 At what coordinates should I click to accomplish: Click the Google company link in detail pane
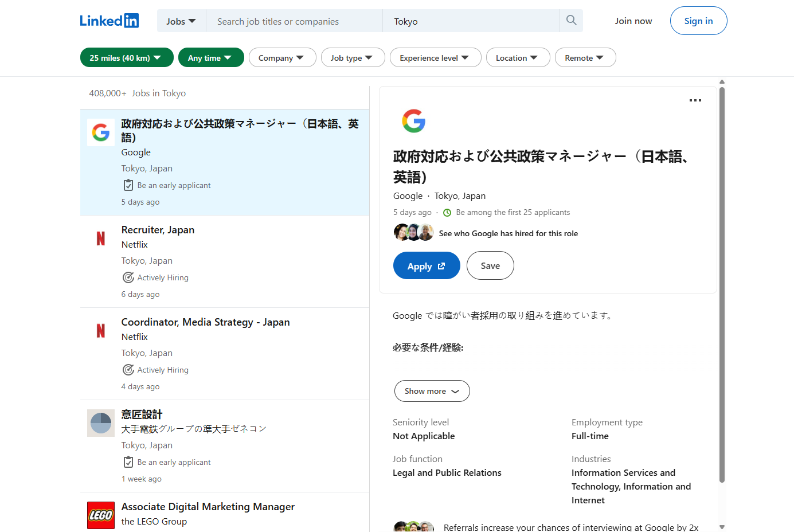pyautogui.click(x=408, y=196)
